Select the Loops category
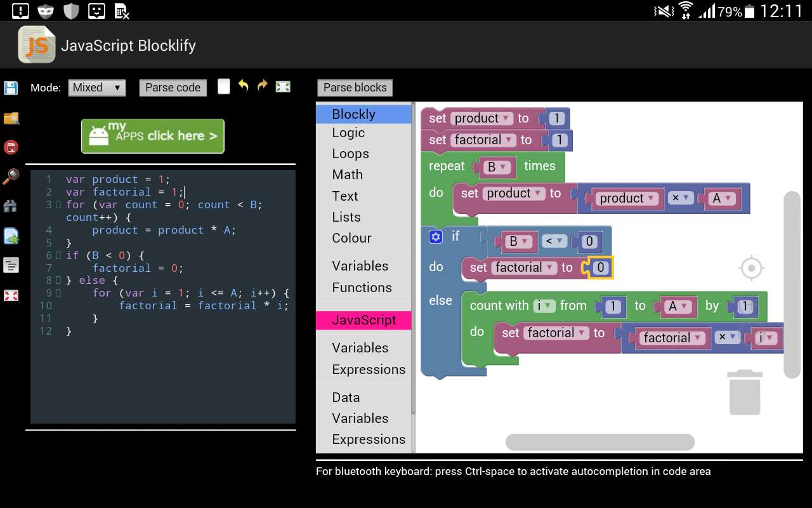The image size is (812, 508). 350,154
